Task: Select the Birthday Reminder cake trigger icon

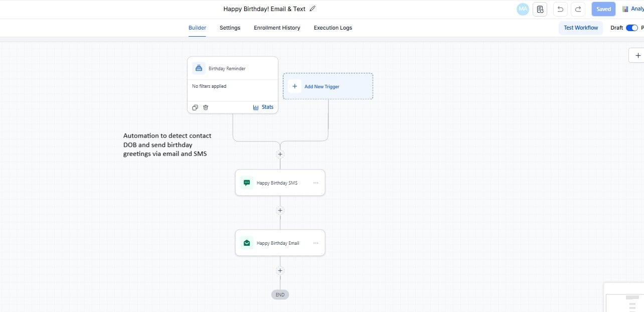Action: point(199,67)
